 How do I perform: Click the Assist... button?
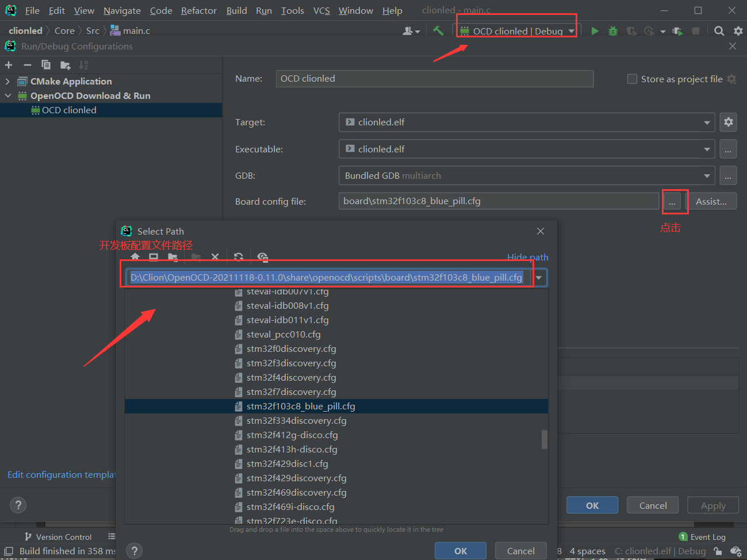click(x=711, y=201)
